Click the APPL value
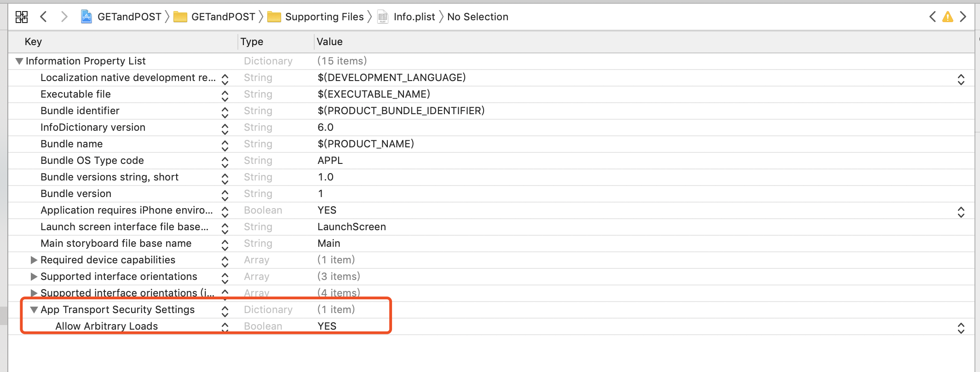This screenshot has width=980, height=372. (x=330, y=161)
